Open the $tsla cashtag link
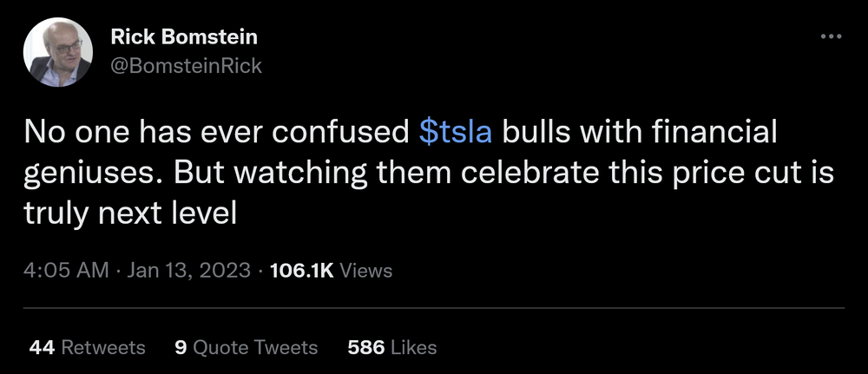 [456, 133]
